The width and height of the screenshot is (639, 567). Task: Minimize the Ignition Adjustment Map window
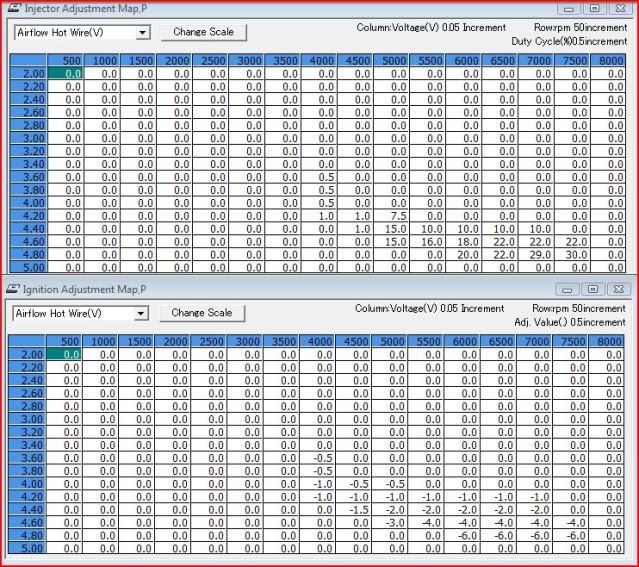[567, 289]
